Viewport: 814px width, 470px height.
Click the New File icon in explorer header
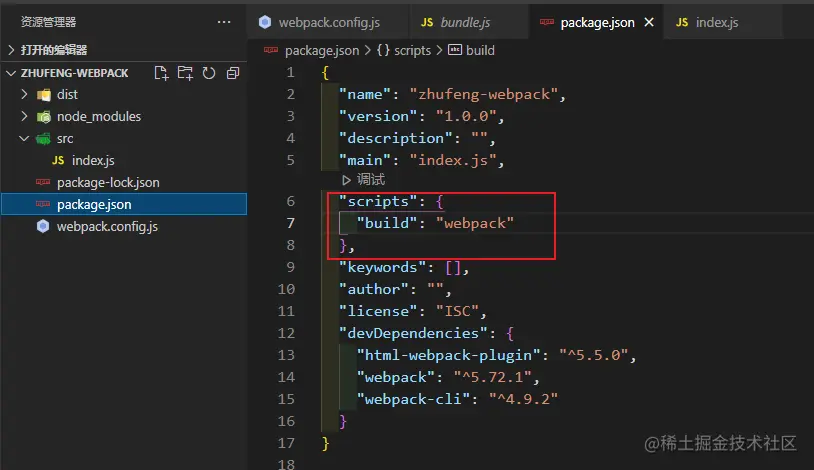161,73
